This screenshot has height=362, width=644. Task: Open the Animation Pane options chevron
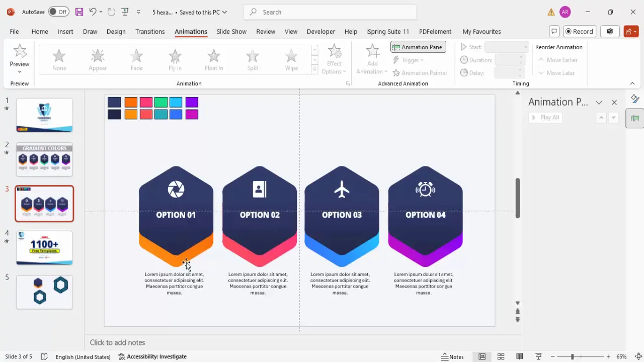[599, 102]
